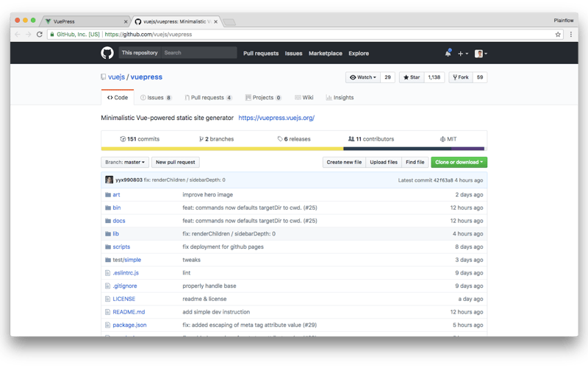Switch to the Code tab
This screenshot has width=588, height=368.
[118, 98]
